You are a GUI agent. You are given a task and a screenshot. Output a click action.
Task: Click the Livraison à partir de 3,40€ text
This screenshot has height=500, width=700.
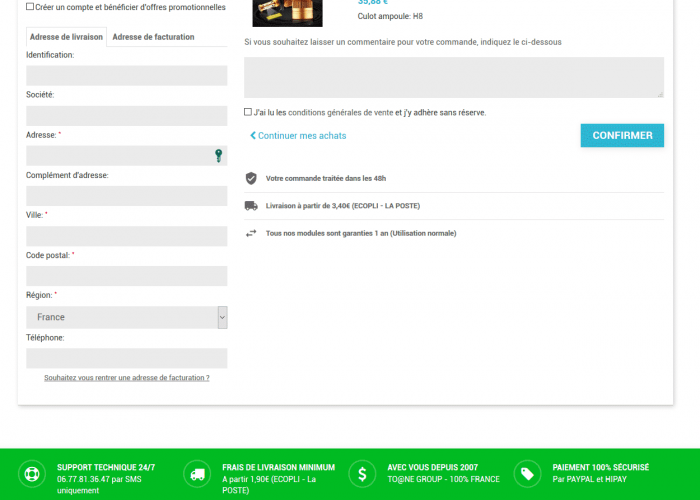(x=343, y=206)
